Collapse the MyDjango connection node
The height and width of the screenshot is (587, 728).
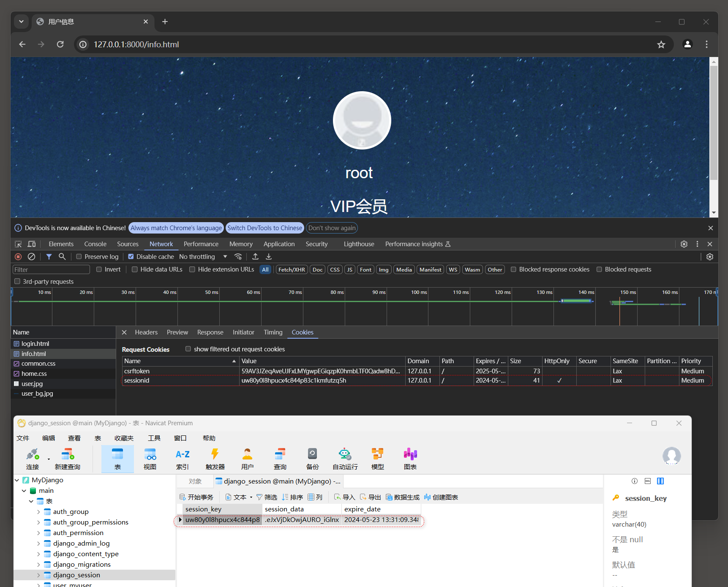click(x=17, y=480)
